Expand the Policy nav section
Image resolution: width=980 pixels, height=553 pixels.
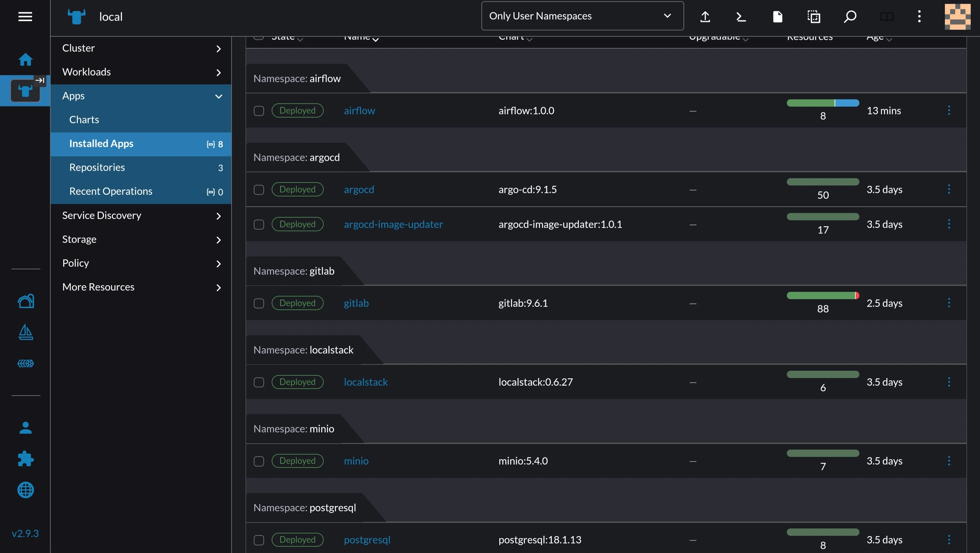[x=141, y=263]
